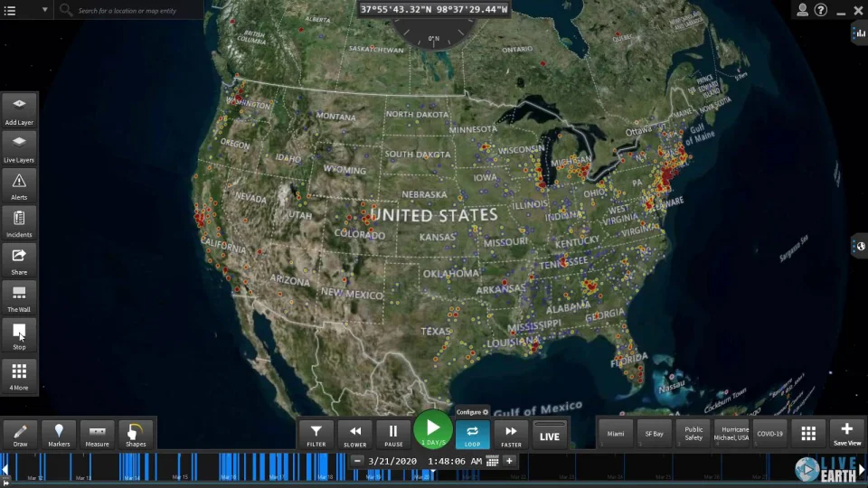Viewport: 868px width, 488px height.
Task: Open the Add Layer panel
Action: point(19,108)
